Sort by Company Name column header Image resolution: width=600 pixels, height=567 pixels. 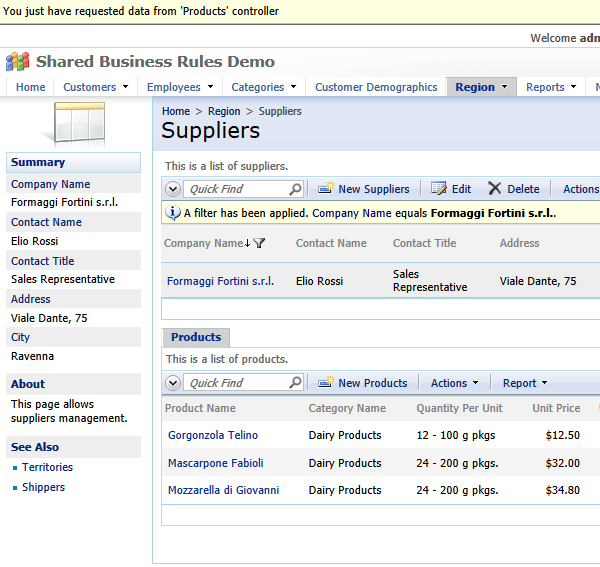click(x=204, y=243)
